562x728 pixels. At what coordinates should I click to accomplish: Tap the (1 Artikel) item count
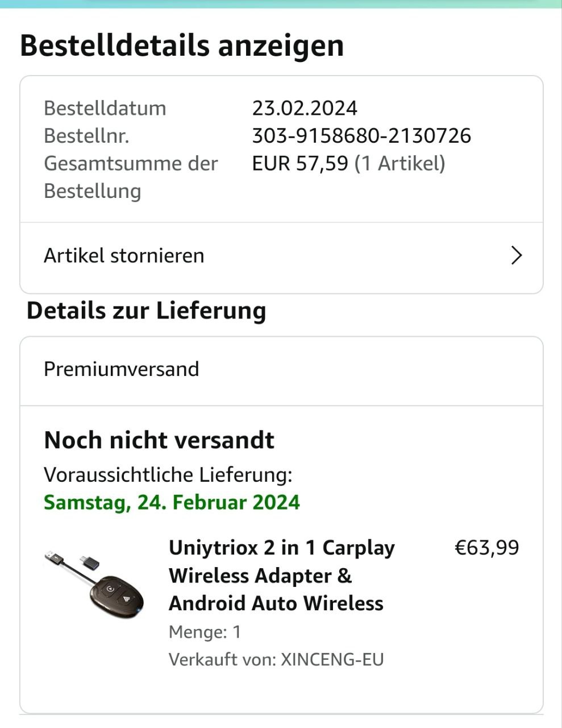pyautogui.click(x=400, y=164)
